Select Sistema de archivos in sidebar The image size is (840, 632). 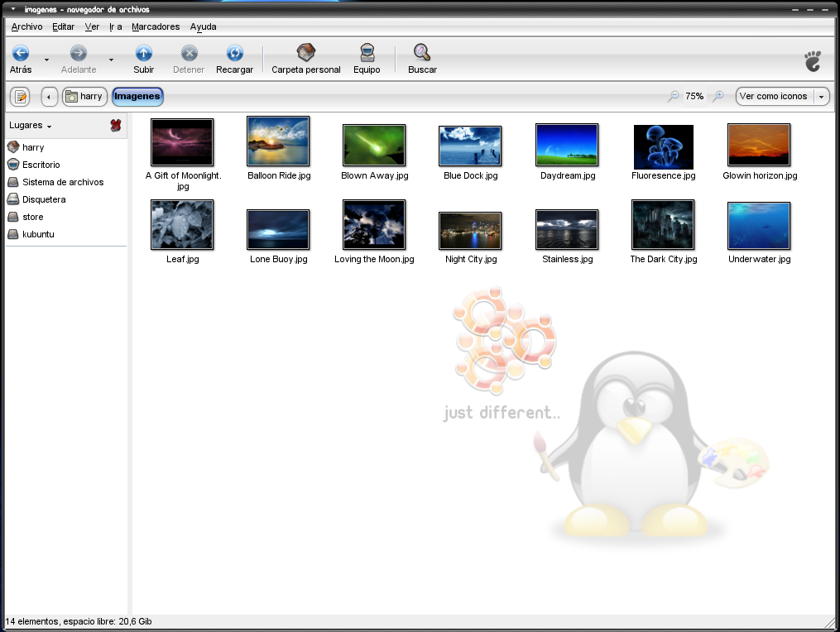click(x=66, y=182)
